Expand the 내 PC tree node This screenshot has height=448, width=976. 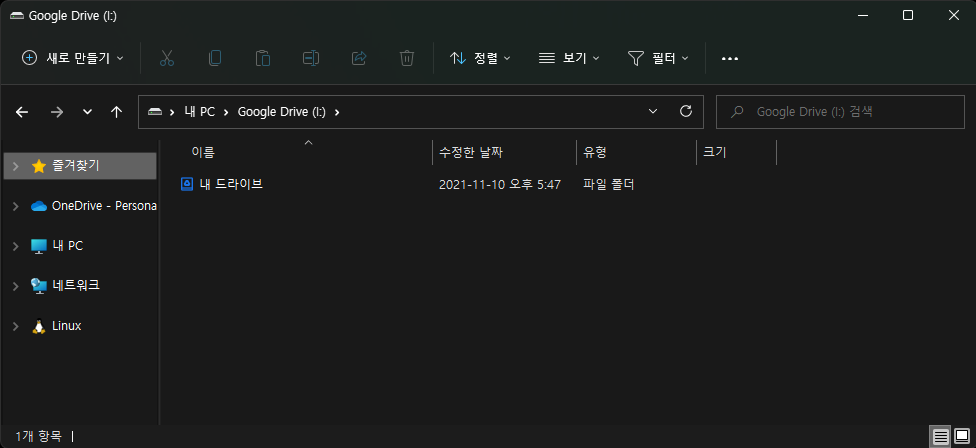click(x=16, y=246)
